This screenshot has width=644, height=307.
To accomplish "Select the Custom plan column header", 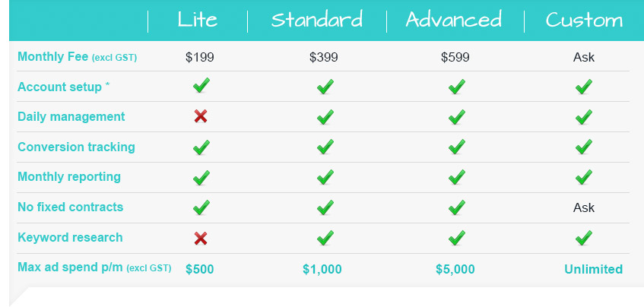I will click(x=584, y=20).
